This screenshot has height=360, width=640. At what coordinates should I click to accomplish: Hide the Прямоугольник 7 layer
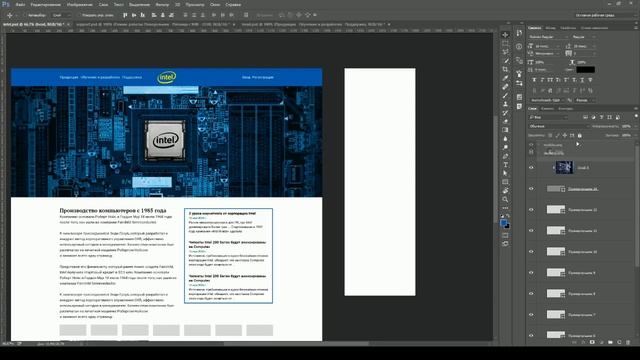click(531, 315)
